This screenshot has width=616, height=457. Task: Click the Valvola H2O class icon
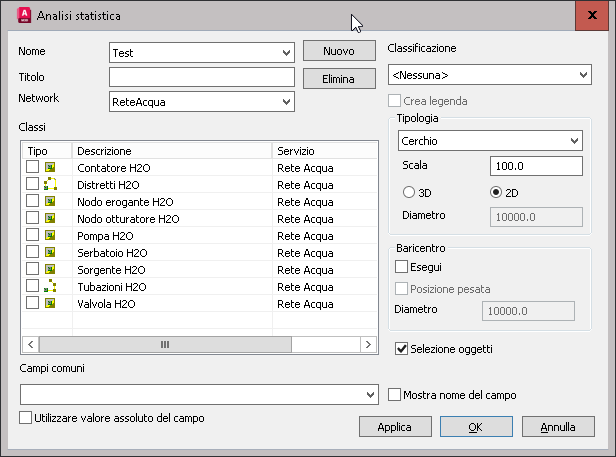point(50,303)
